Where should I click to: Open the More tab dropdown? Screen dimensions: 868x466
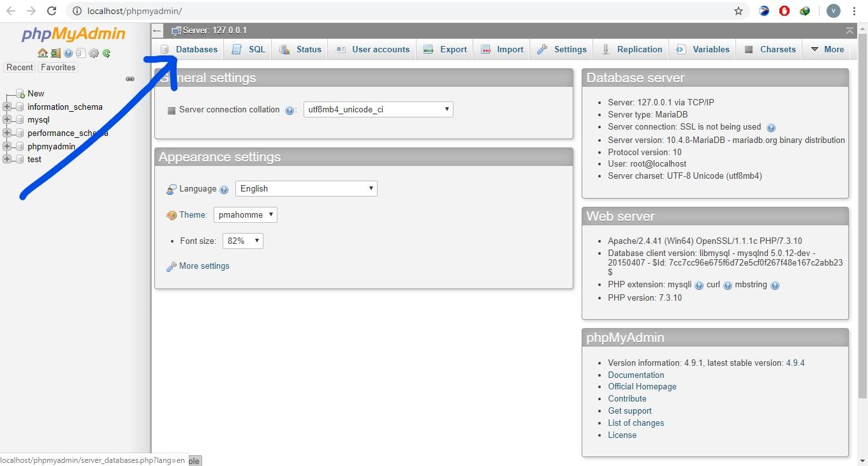(x=827, y=49)
